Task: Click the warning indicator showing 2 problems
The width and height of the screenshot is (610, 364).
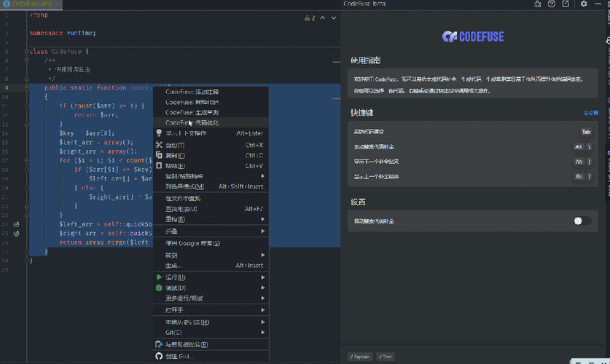Action: (x=310, y=18)
